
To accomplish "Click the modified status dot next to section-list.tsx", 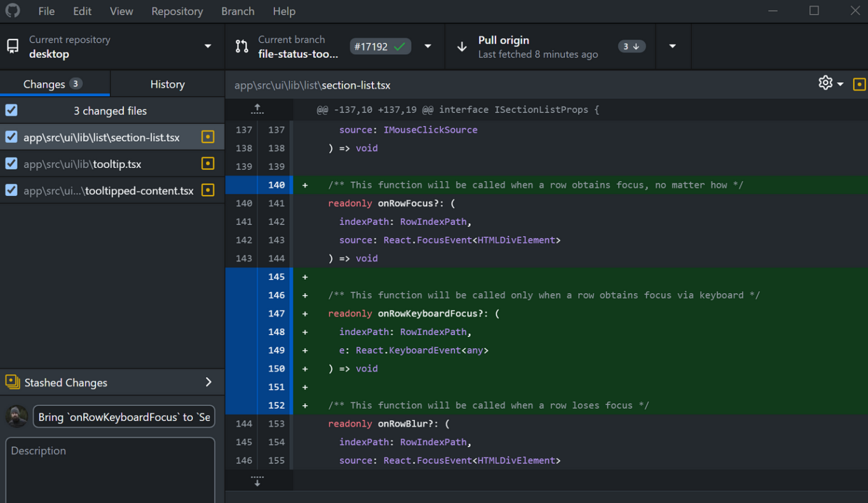I will tap(207, 137).
